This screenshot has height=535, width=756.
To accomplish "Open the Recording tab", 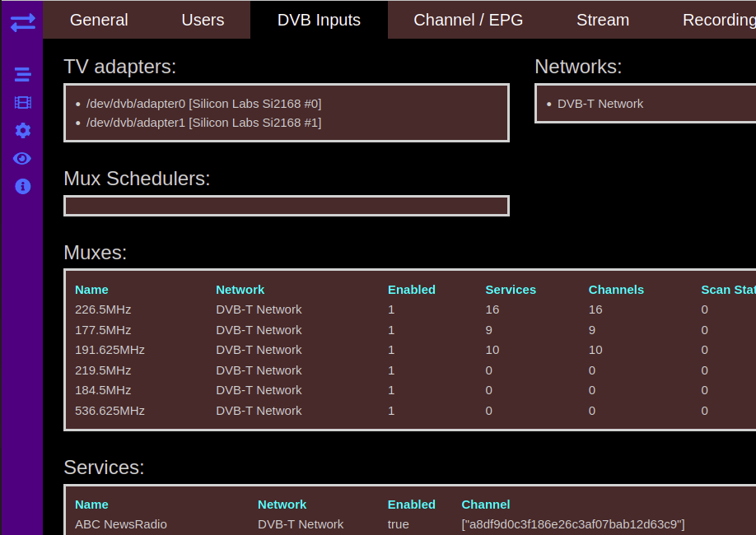I will coord(718,20).
